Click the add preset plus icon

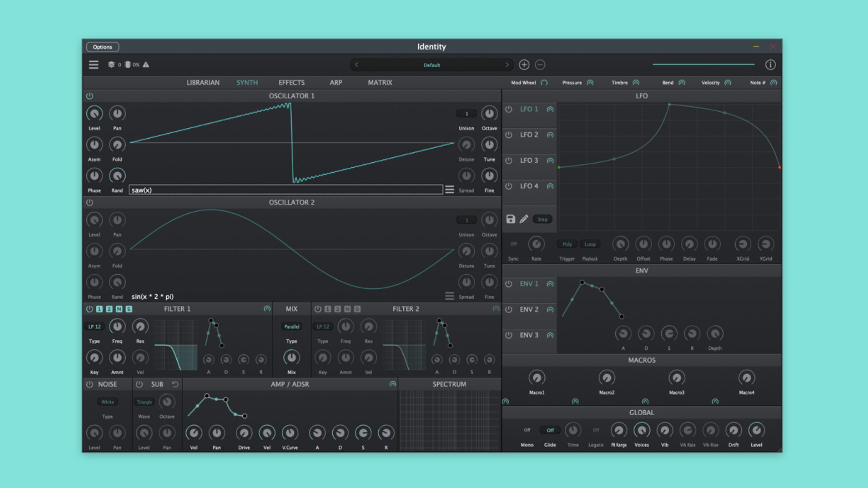(524, 65)
